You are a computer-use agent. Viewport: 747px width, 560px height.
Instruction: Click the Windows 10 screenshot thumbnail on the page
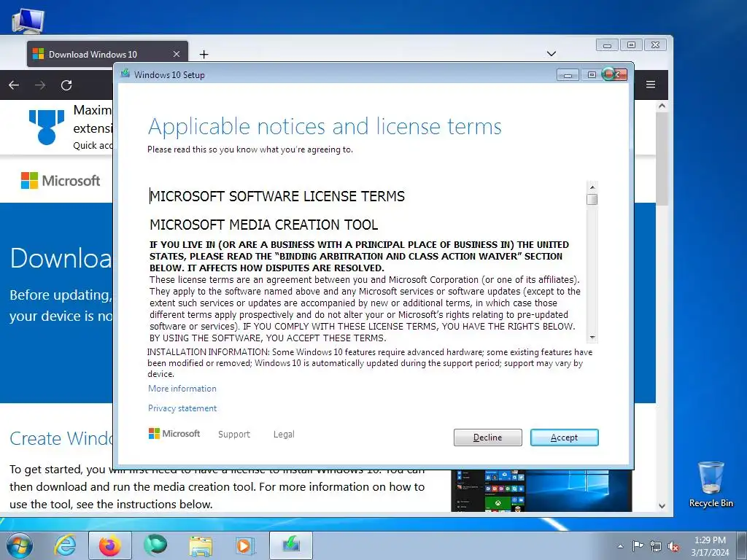541,491
